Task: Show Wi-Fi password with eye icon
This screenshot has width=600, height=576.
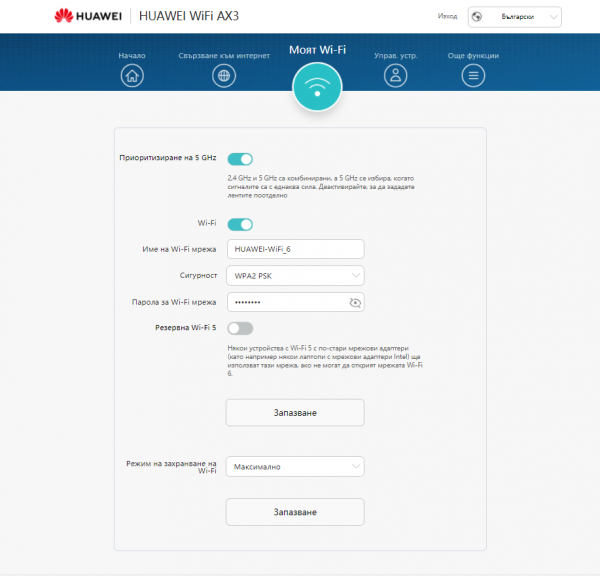Action: 355,303
